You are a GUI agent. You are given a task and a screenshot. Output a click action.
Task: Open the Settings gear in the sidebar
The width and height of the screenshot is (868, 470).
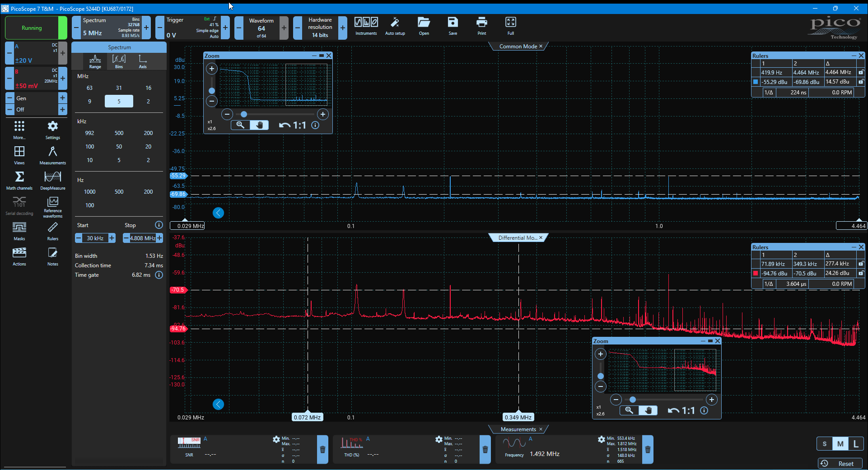[53, 130]
